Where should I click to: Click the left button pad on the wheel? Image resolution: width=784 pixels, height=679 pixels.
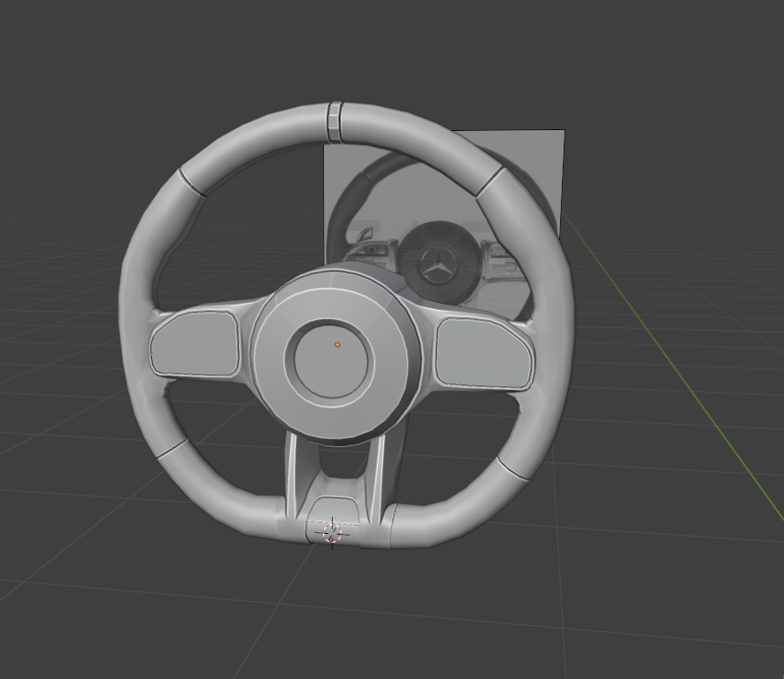point(196,343)
